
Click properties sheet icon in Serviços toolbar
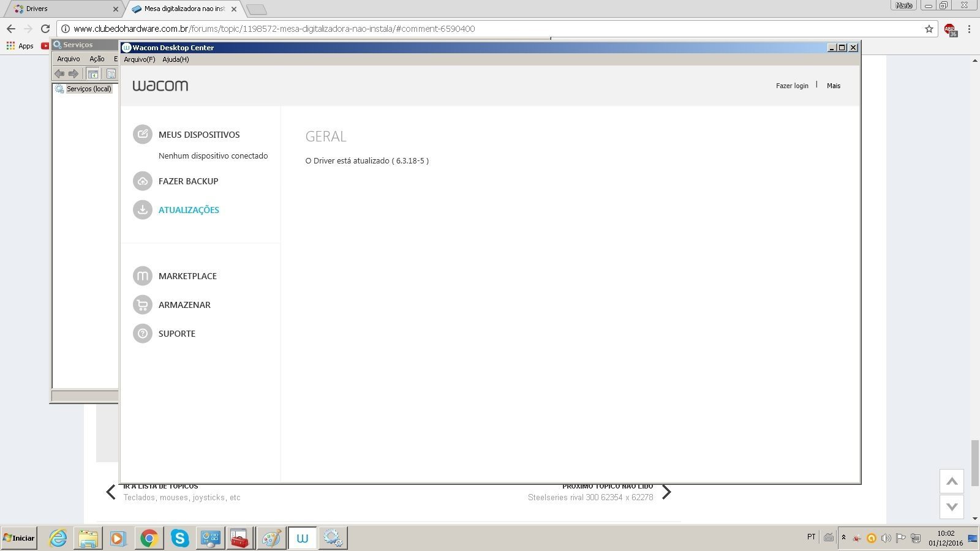[x=111, y=73]
